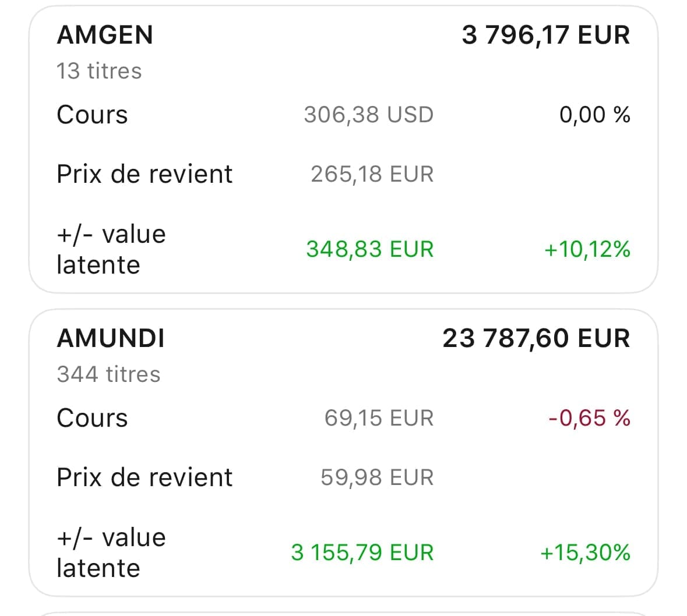The image size is (687, 616).
Task: Click AMGEN cost price 265,18 EUR
Action: [372, 174]
